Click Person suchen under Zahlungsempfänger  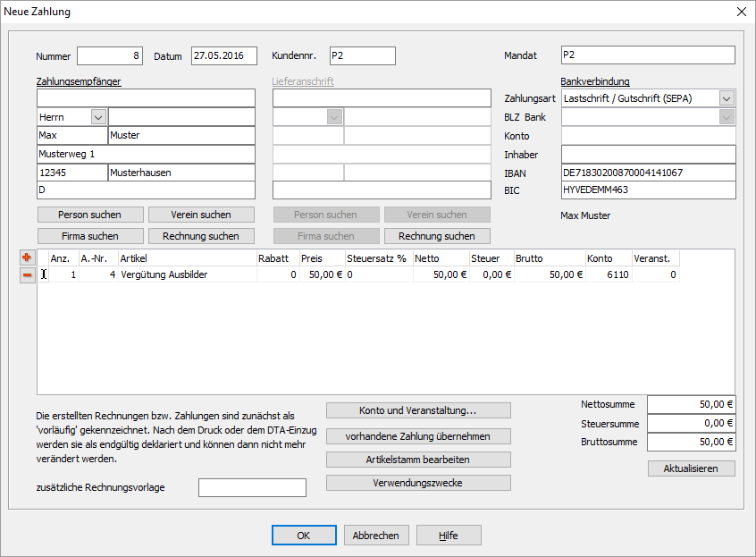[x=90, y=215]
